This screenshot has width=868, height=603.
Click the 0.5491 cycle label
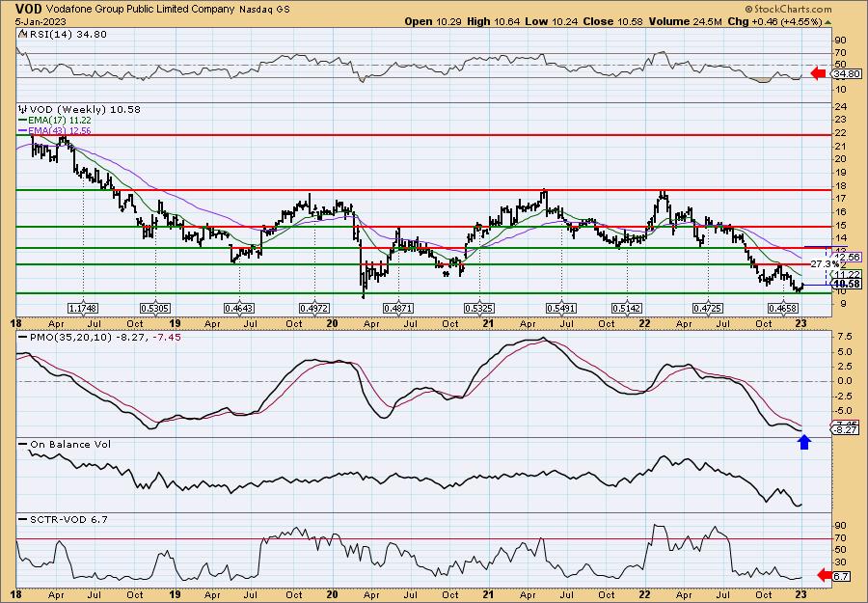562,308
